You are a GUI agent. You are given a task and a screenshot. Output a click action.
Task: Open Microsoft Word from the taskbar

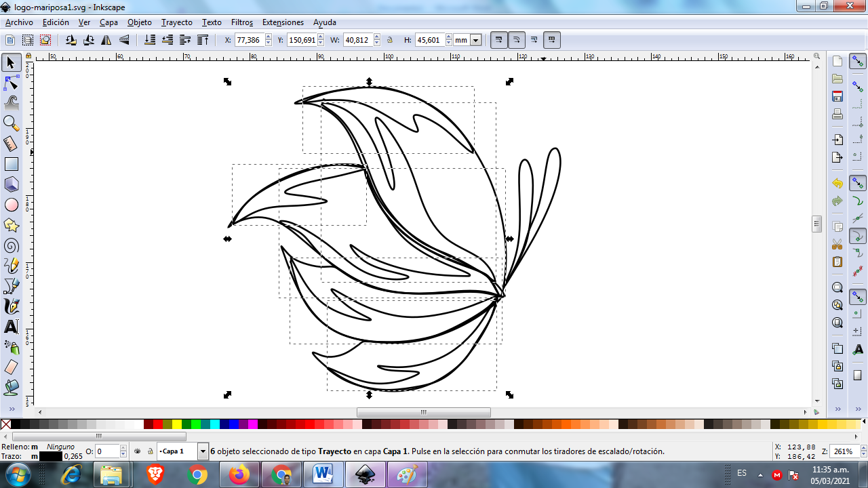322,475
